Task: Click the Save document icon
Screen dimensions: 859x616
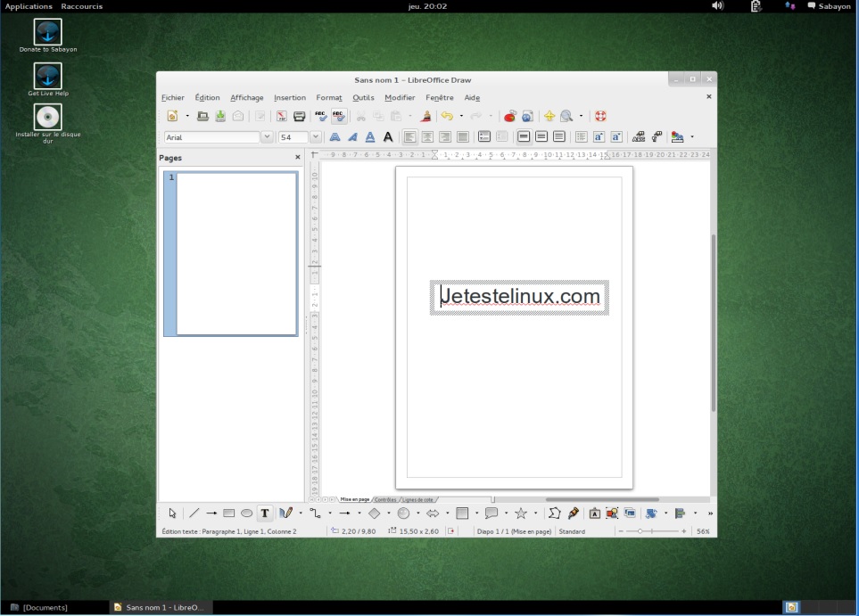Action: coord(220,116)
